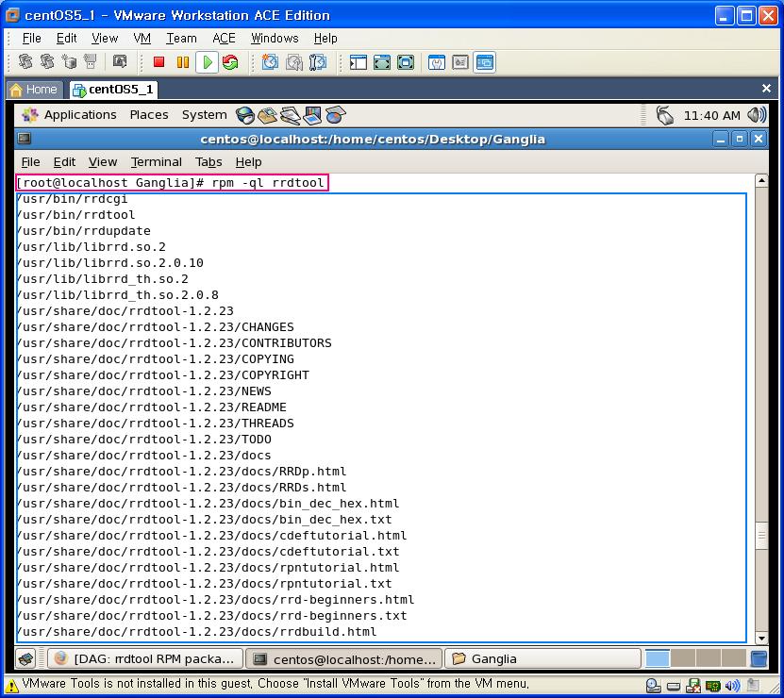The image size is (784, 698).
Task: Open the GNOME System menu
Action: coord(204,115)
